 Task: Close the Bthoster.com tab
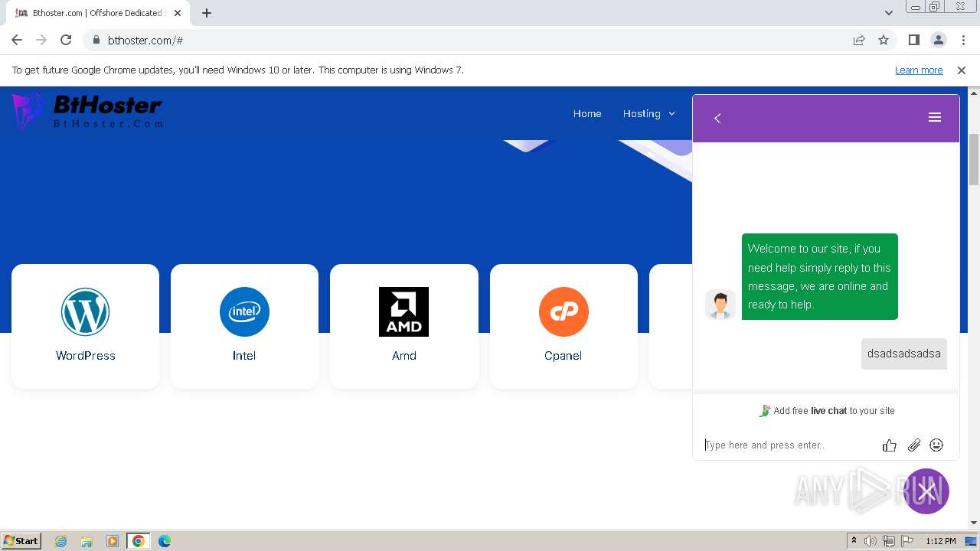(x=177, y=13)
